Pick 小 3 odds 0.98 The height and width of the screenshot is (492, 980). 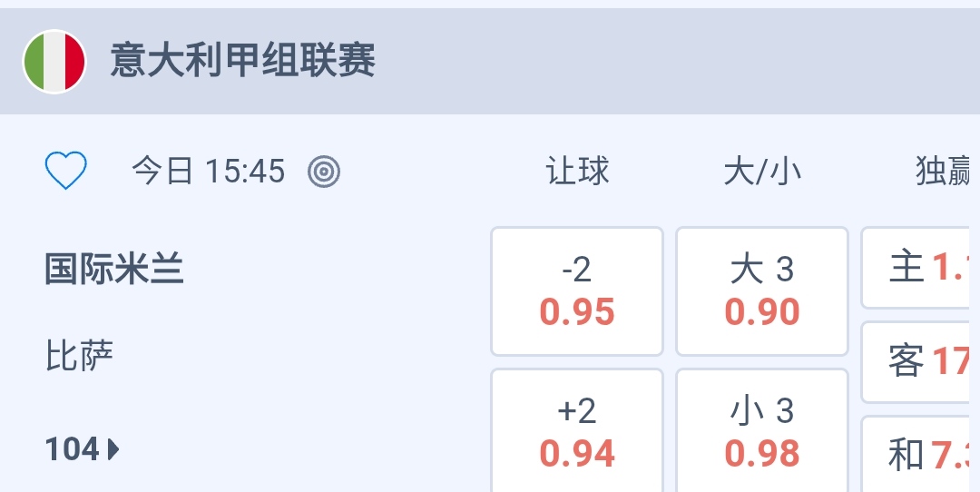pos(762,432)
